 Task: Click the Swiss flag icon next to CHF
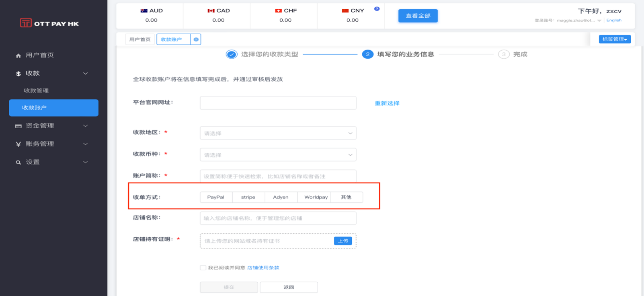click(278, 11)
